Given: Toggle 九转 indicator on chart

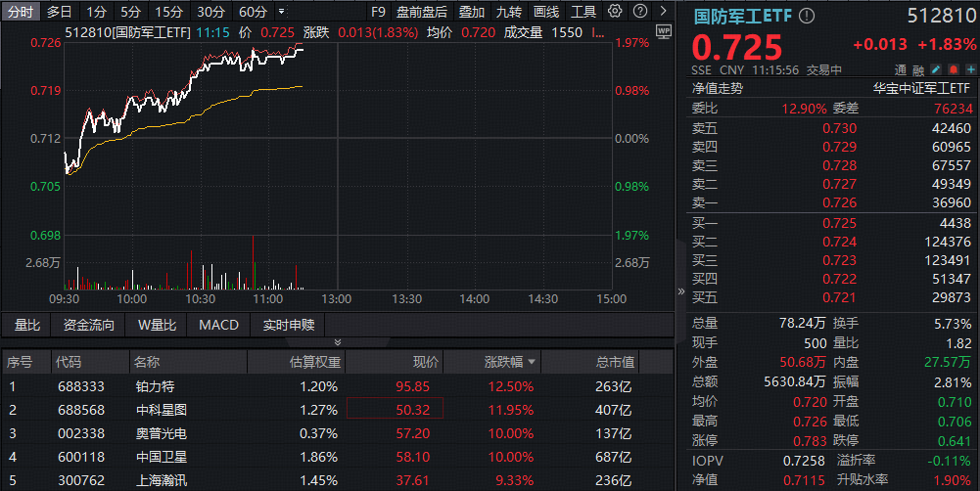Looking at the screenshot, I should 508,12.
